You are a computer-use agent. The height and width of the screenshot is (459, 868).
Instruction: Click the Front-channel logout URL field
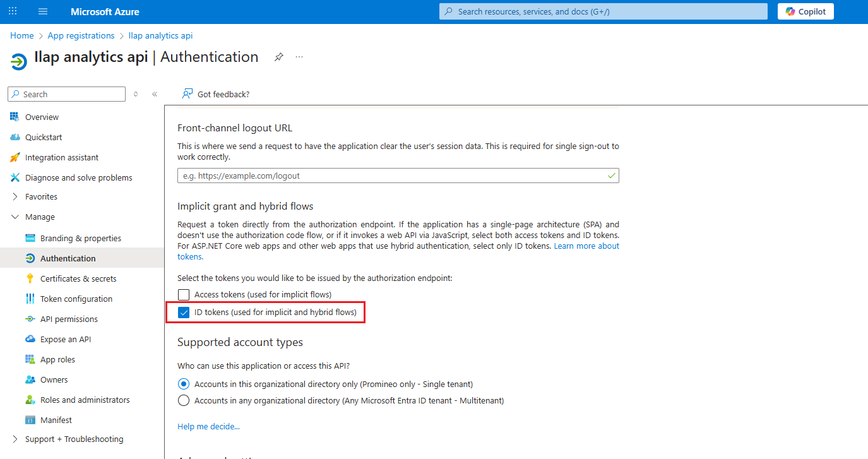pos(398,176)
